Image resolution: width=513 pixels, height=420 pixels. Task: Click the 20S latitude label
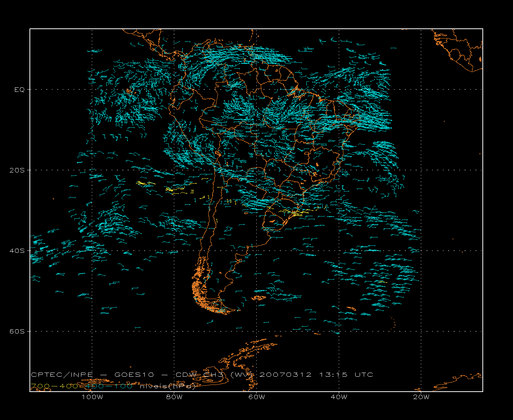pyautogui.click(x=17, y=170)
